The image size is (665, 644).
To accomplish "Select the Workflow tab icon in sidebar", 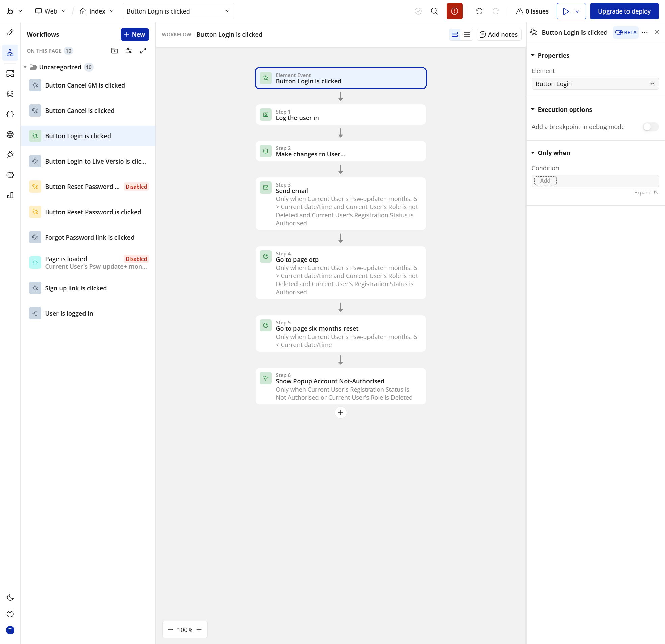I will (10, 53).
